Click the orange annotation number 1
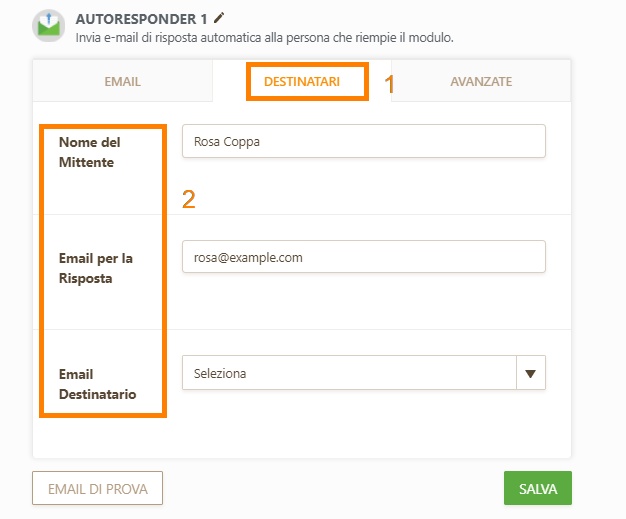The image size is (626, 519). 389,84
